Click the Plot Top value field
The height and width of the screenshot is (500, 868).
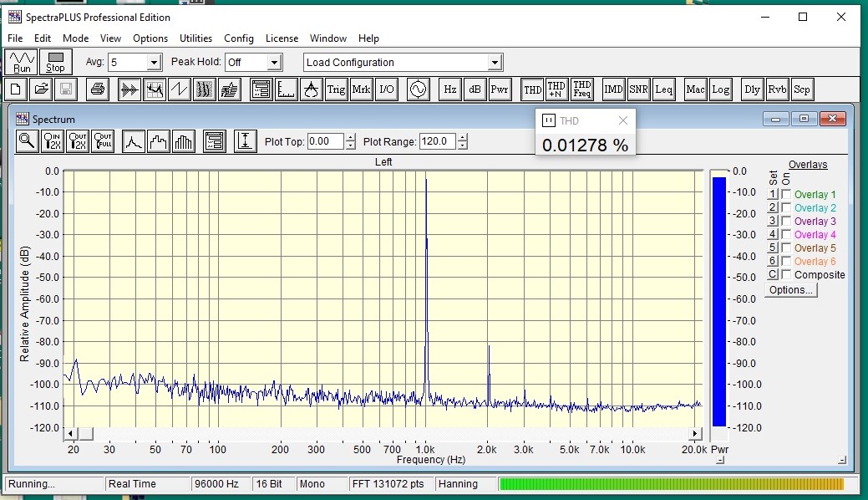tap(326, 141)
